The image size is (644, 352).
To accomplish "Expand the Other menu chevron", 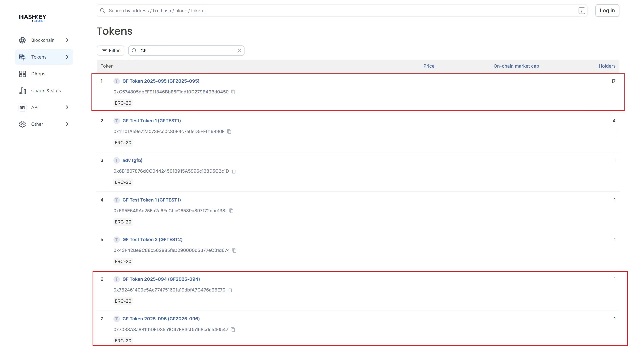I will (x=67, y=124).
